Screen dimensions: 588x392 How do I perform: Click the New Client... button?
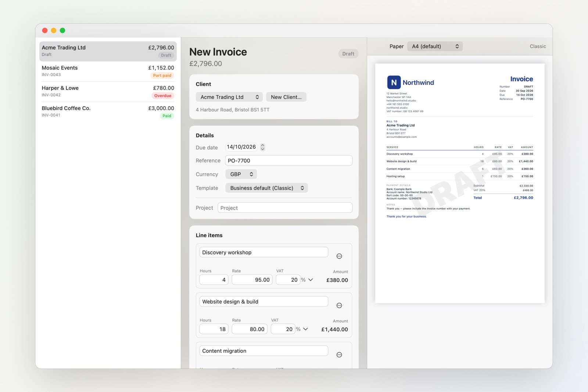coord(286,97)
